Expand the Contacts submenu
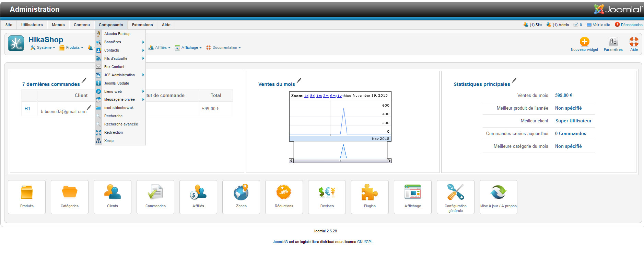Image resolution: width=644 pixels, height=265 pixels. [120, 50]
